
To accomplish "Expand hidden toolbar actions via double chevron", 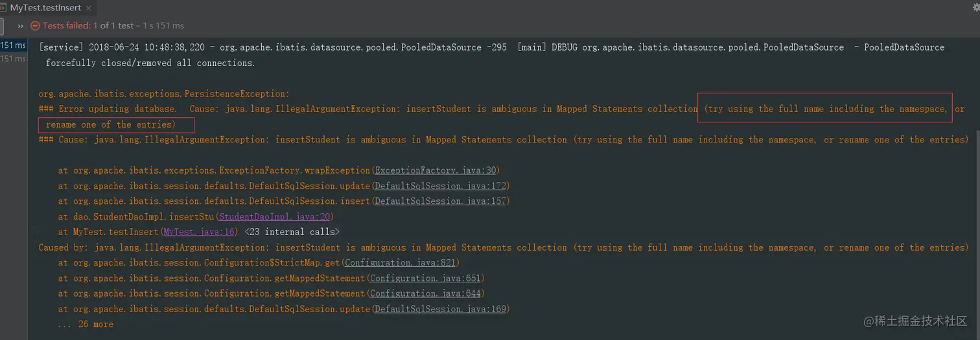I will (x=21, y=26).
